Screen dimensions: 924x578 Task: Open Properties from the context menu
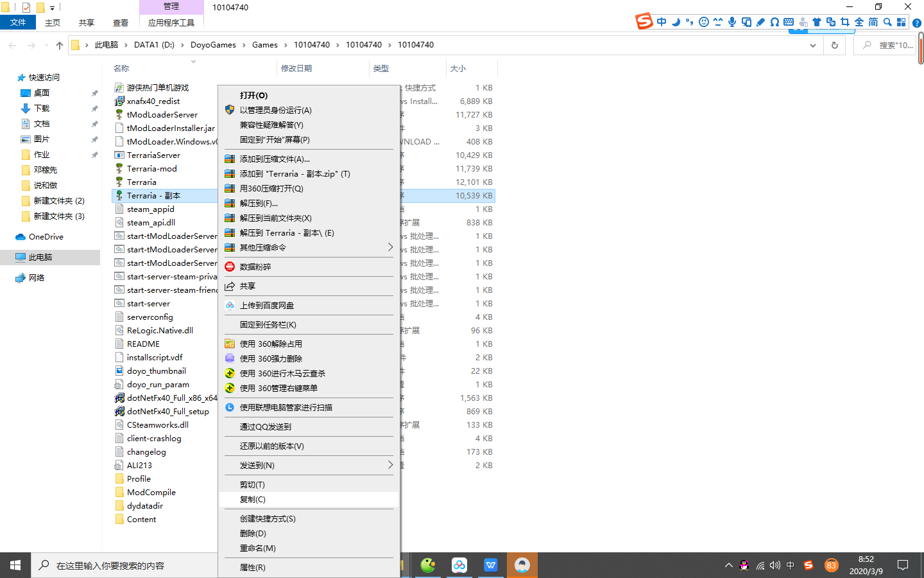coord(309,568)
